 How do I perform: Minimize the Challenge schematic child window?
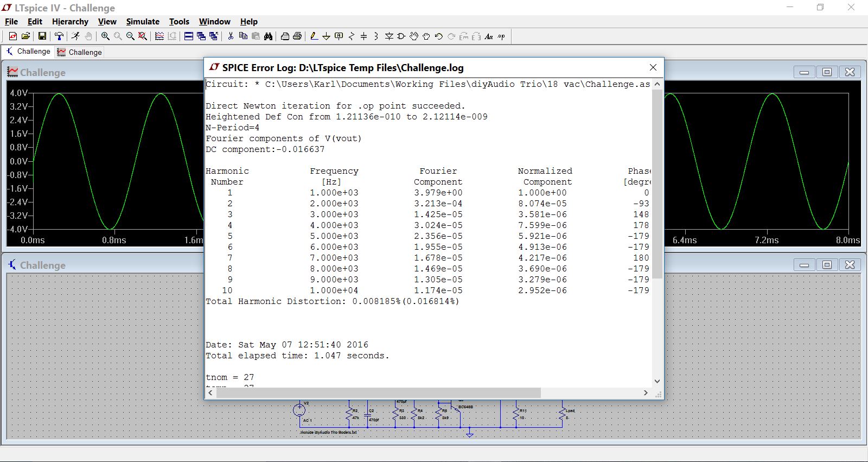pos(804,264)
